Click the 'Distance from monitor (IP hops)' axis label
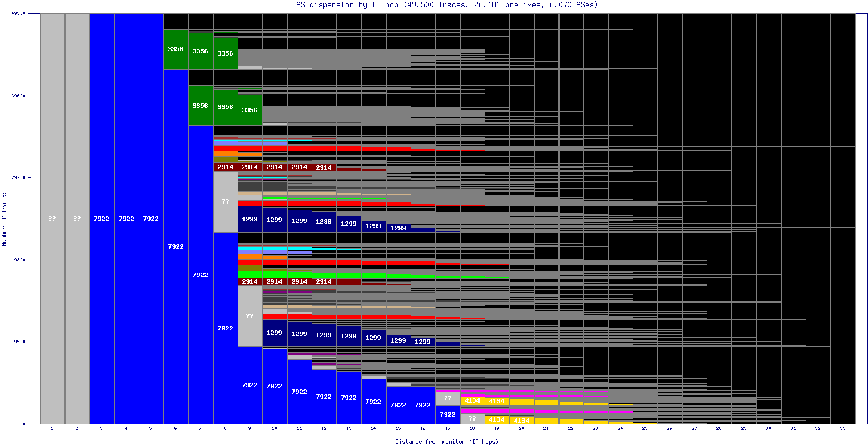Screen dimensions: 868x445 pyautogui.click(x=447, y=442)
